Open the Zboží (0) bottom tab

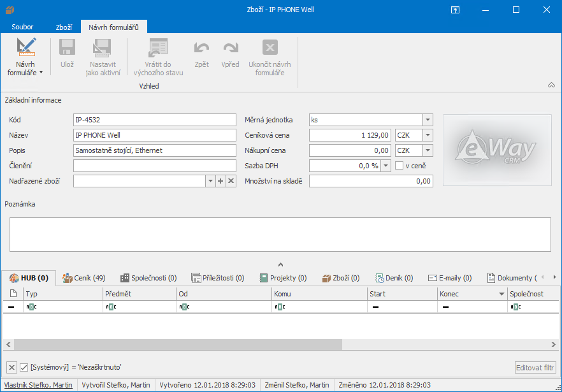pyautogui.click(x=341, y=278)
